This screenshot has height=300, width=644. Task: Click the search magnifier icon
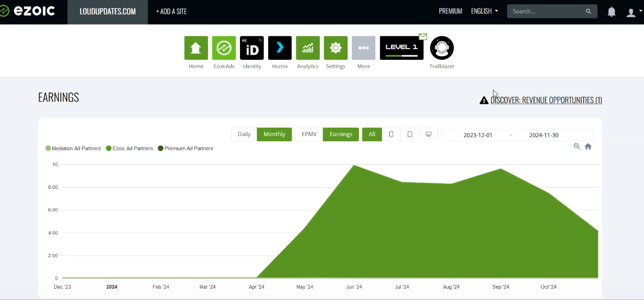tap(588, 11)
